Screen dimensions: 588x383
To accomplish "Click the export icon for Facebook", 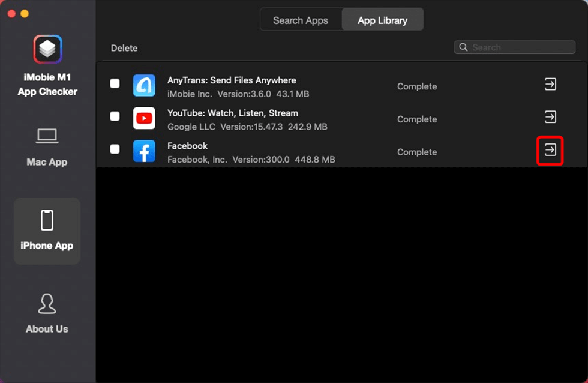I will pos(550,150).
